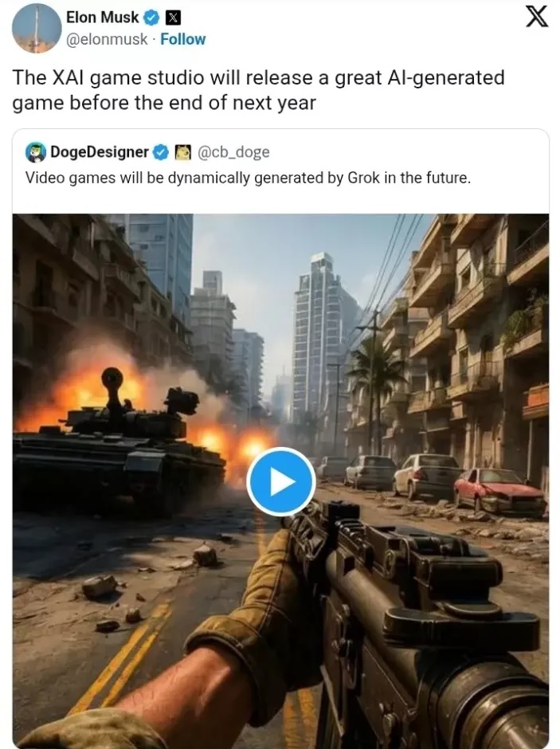Open DogeDesigner's avatar
The image size is (560, 749).
pos(36,152)
